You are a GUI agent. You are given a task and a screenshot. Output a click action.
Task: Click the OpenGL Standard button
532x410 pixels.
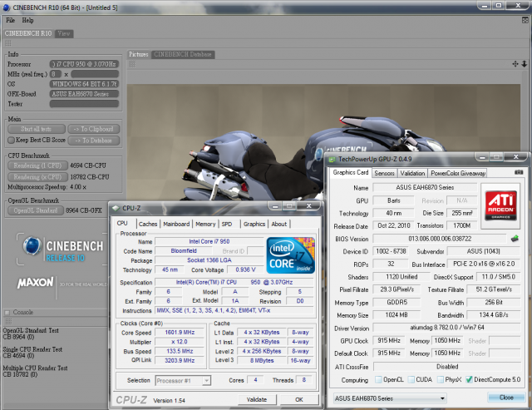(36, 210)
